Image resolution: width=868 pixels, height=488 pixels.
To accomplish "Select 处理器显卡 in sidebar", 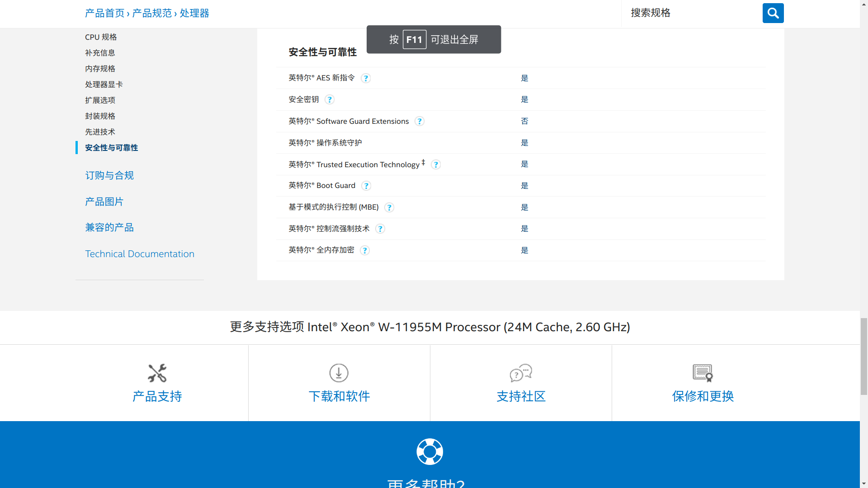I will coord(104,84).
